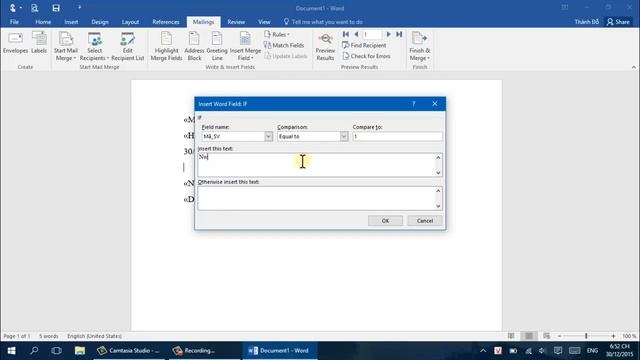Click the Compare to field

click(x=397, y=136)
